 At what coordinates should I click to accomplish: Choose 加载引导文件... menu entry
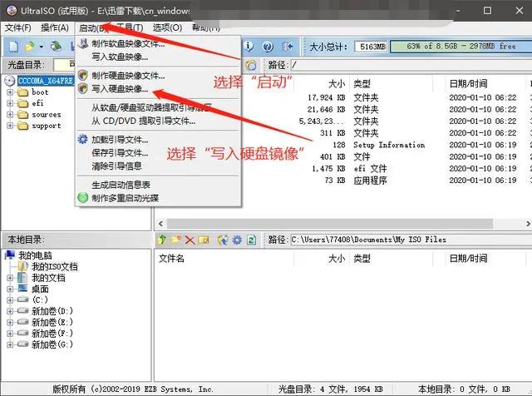point(158,140)
